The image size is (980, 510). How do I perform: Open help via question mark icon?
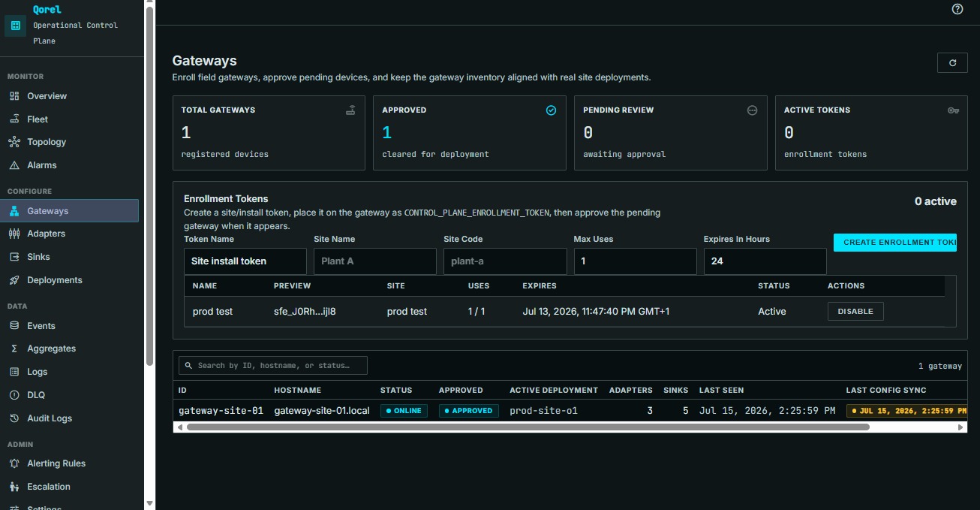click(x=957, y=9)
